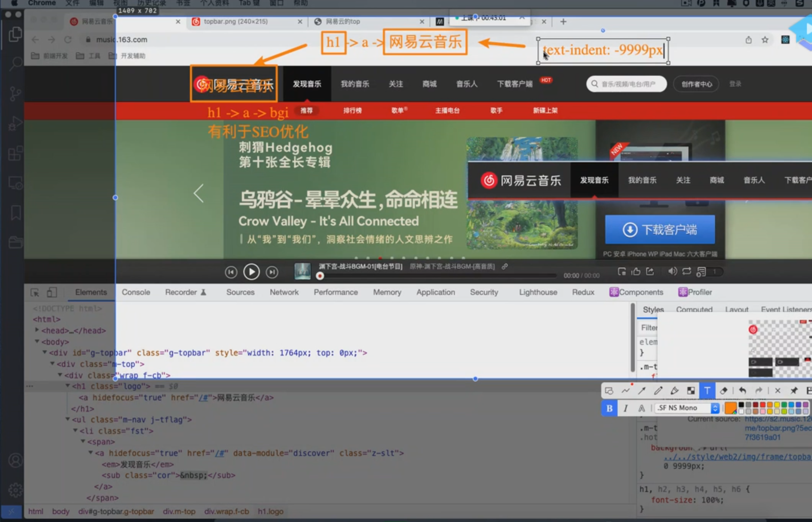
Task: Open the playlist queue icon in player
Action: 702,272
